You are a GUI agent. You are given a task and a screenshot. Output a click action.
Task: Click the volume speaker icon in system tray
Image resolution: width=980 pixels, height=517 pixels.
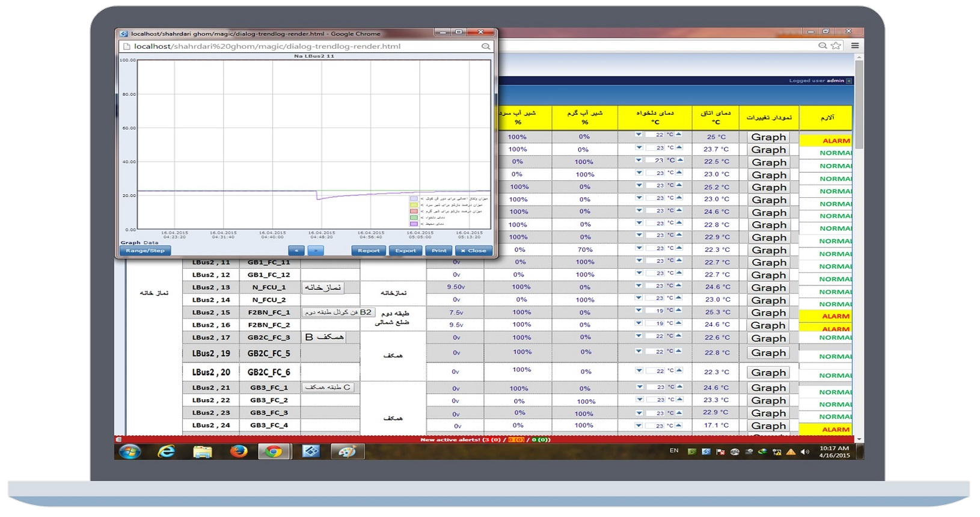[804, 451]
